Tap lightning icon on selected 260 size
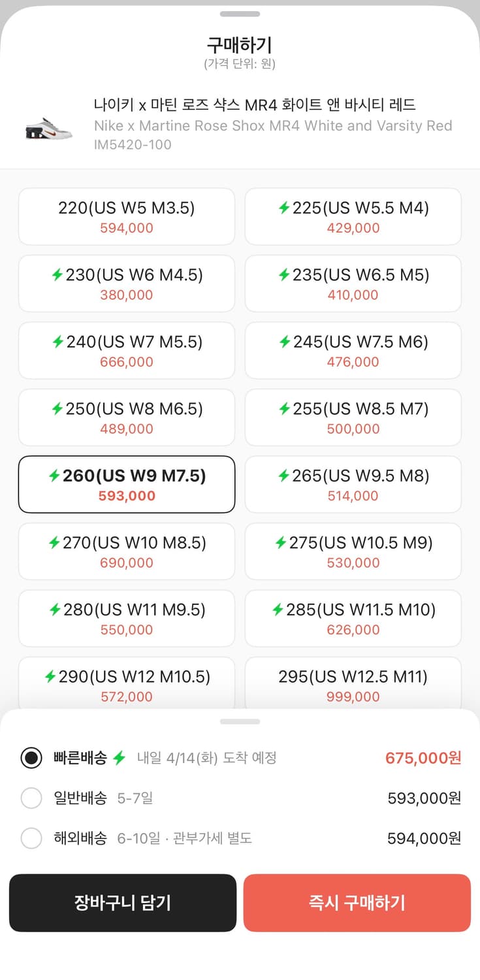Screen dimensions: 480x980 [55, 476]
